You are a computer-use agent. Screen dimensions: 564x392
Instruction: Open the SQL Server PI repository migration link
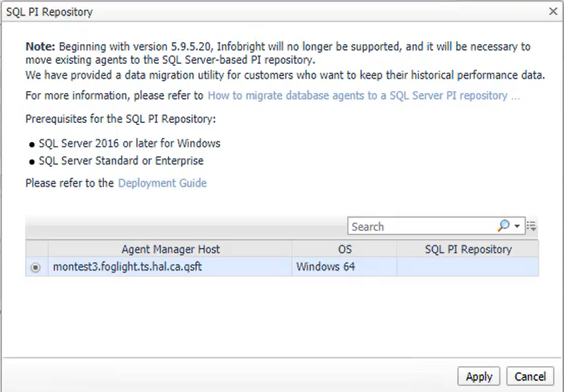[364, 96]
